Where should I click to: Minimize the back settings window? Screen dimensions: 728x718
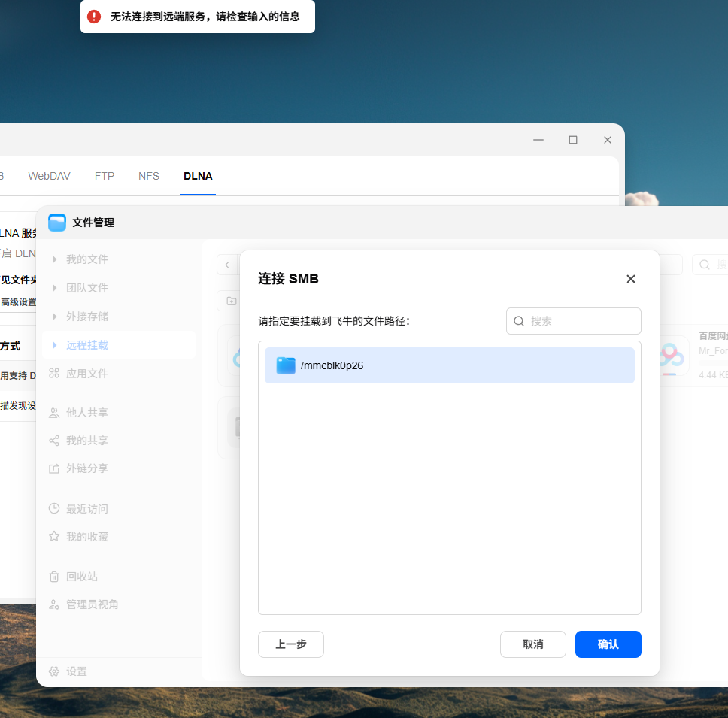538,140
